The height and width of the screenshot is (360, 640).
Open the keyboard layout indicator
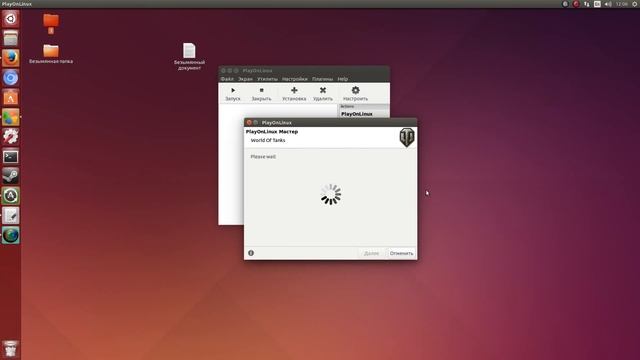click(x=597, y=4)
